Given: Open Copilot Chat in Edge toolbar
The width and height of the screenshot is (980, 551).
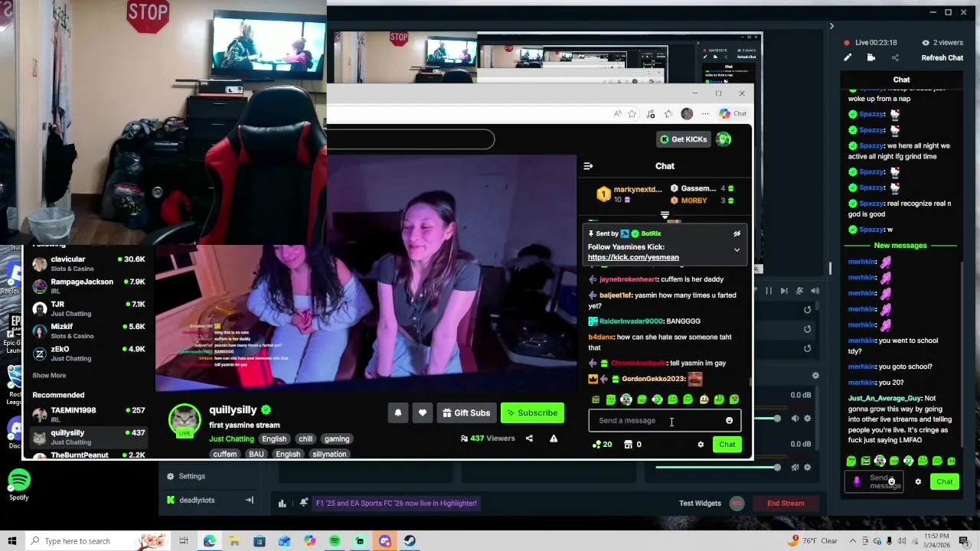Looking at the screenshot, I should [x=733, y=114].
